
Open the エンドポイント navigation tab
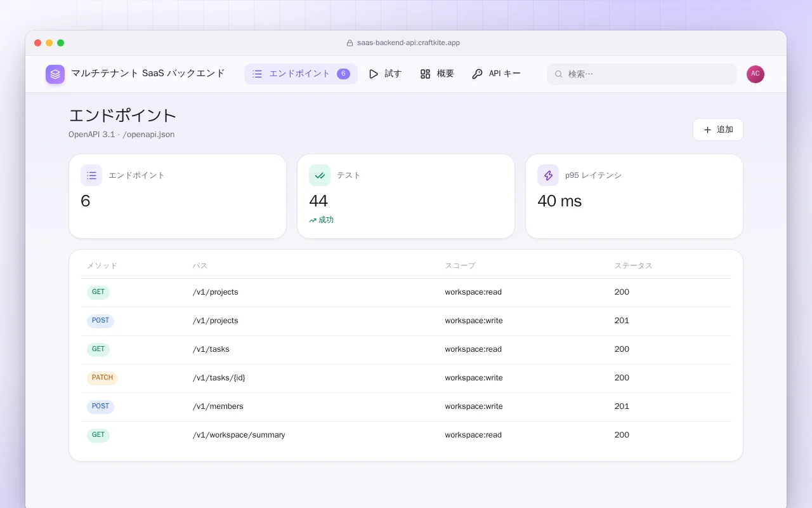click(x=301, y=74)
